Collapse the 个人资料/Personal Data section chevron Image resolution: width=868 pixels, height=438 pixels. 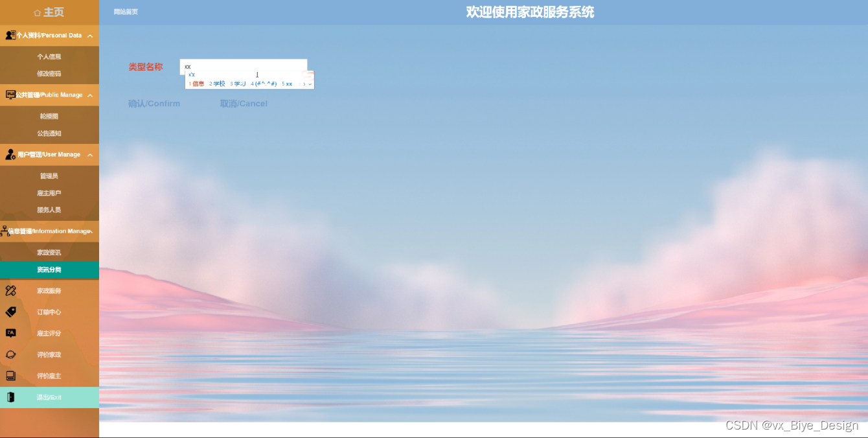90,36
